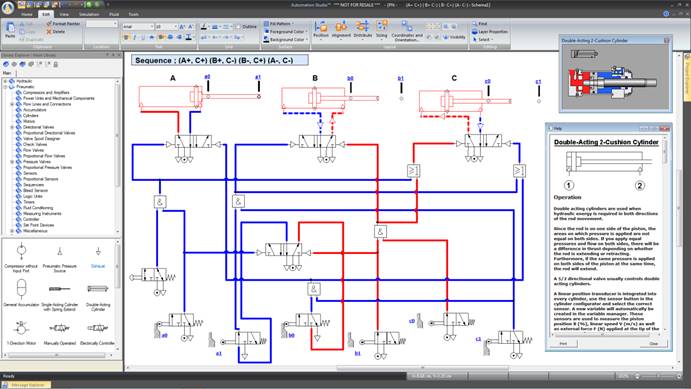
Task: Switch to the Simulation ribbon tab
Action: (89, 14)
